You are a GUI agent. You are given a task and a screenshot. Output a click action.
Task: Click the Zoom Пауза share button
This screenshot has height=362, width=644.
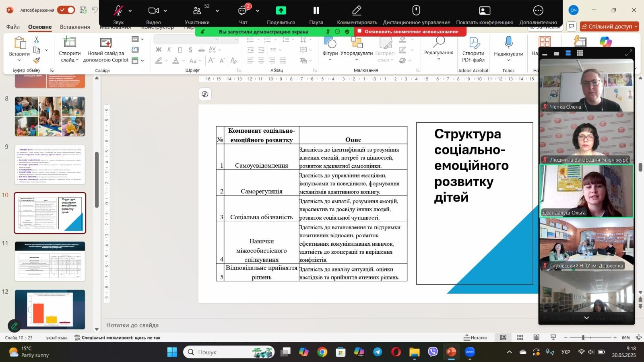click(316, 15)
